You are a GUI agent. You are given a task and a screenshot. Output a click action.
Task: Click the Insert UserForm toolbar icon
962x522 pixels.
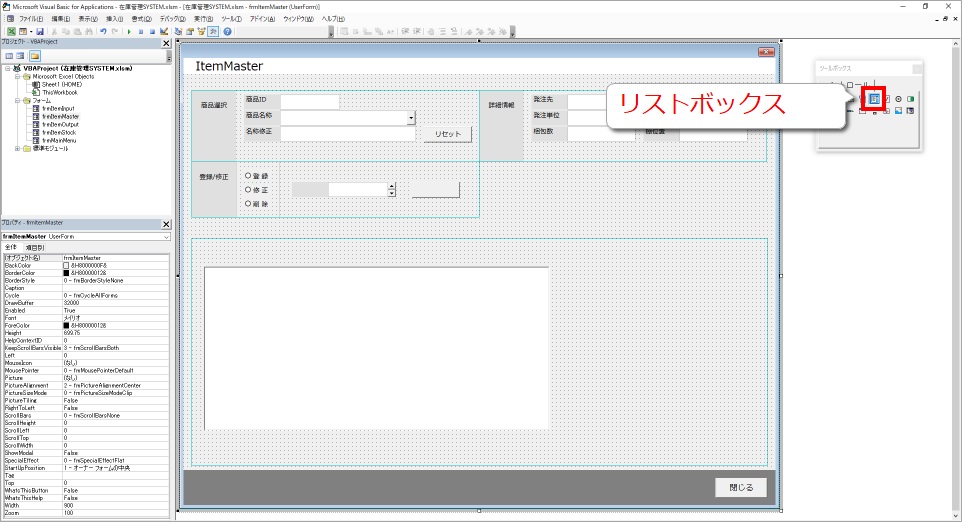click(23, 31)
